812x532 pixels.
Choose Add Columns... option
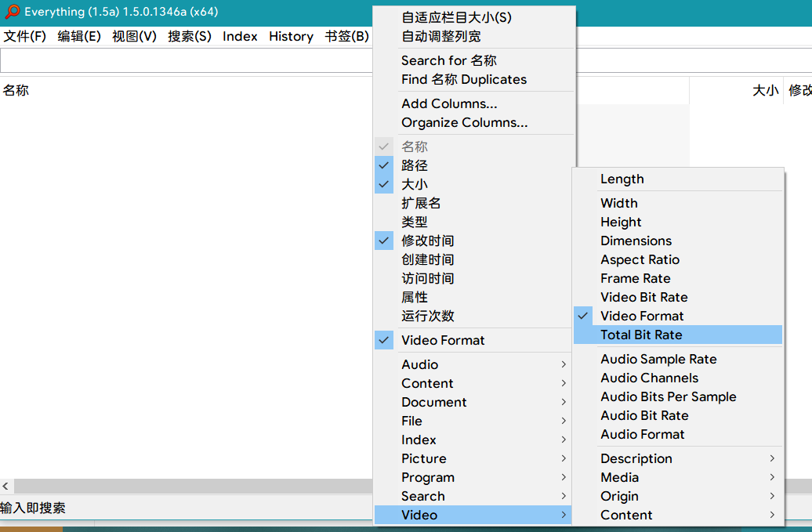449,103
